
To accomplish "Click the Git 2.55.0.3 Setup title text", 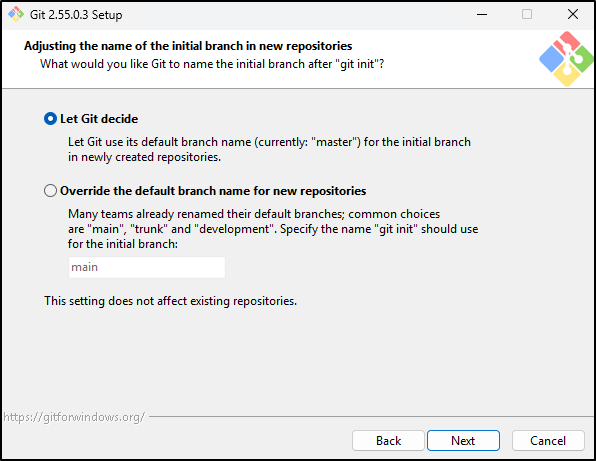I will click(x=76, y=15).
